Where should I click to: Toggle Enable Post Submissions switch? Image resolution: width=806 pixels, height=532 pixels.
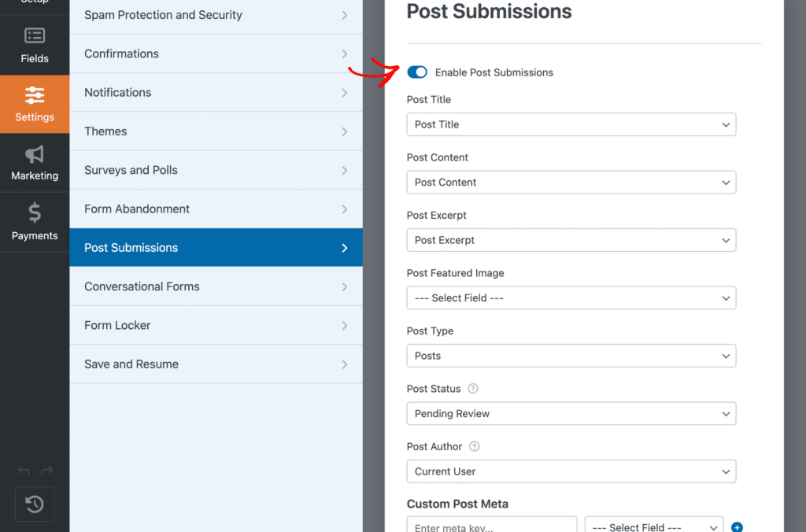[x=417, y=72]
